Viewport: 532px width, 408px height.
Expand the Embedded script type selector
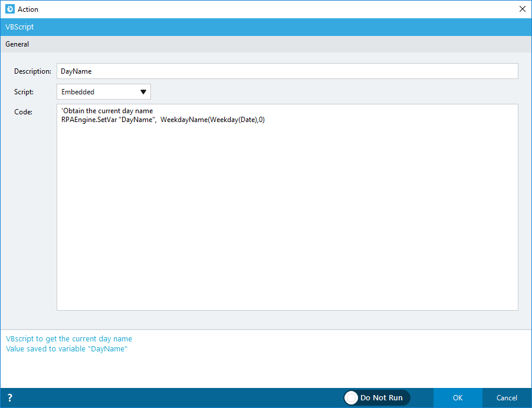[x=103, y=92]
